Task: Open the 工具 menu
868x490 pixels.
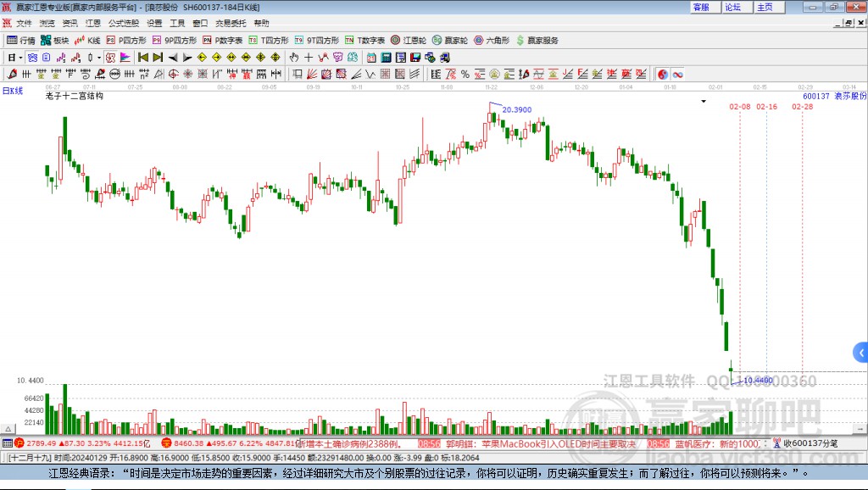Action: (x=177, y=23)
